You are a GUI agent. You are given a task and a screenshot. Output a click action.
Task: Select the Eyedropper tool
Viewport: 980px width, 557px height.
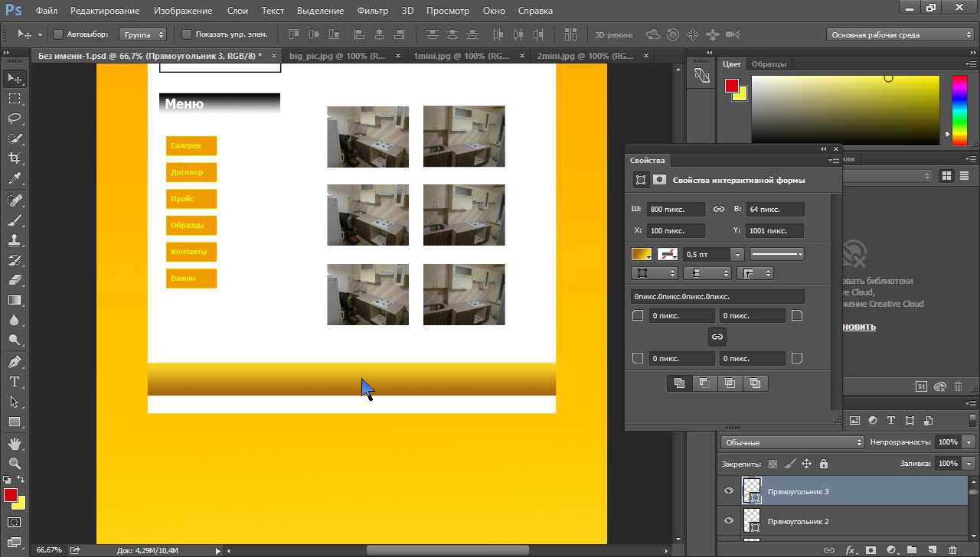coord(15,178)
